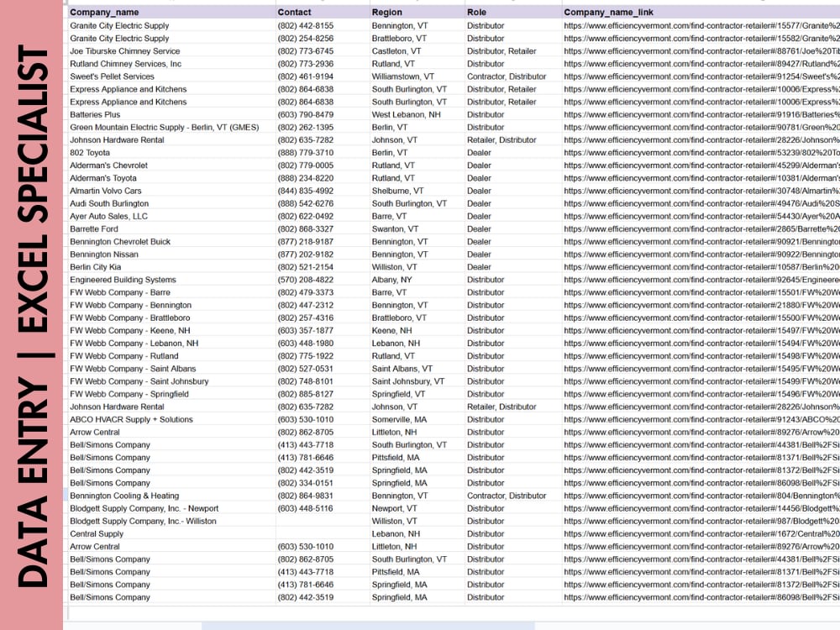Open link containing #30748/Almartin

point(701,191)
